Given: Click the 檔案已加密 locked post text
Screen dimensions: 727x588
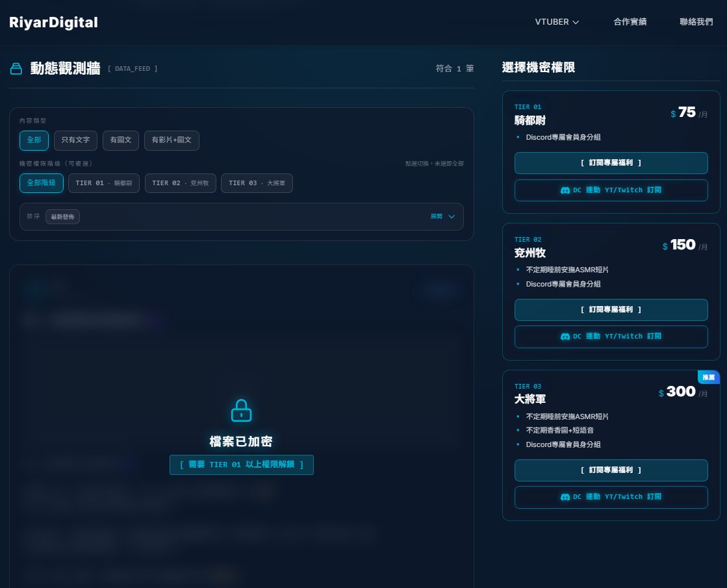Looking at the screenshot, I should [x=241, y=441].
